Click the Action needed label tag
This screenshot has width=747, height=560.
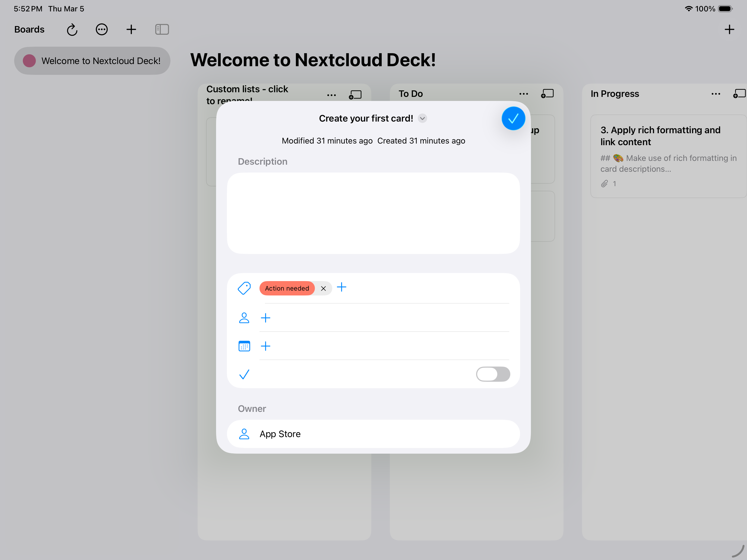287,288
